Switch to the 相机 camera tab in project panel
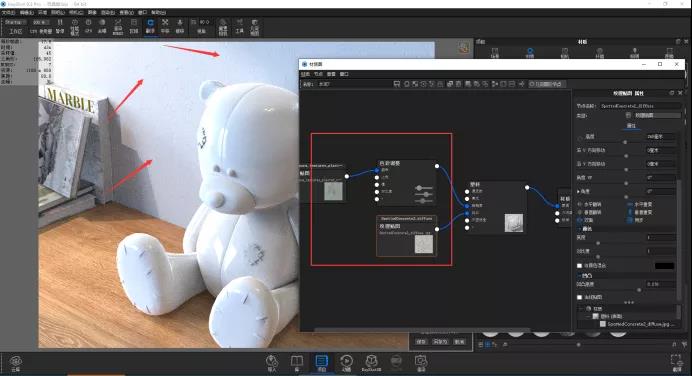The width and height of the screenshot is (692, 376). (x=564, y=53)
